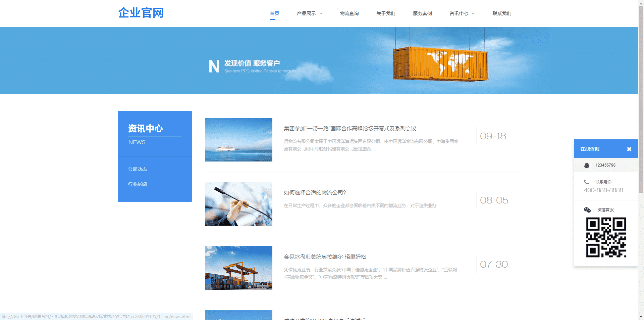Click the 07-30 date label

[x=494, y=264]
